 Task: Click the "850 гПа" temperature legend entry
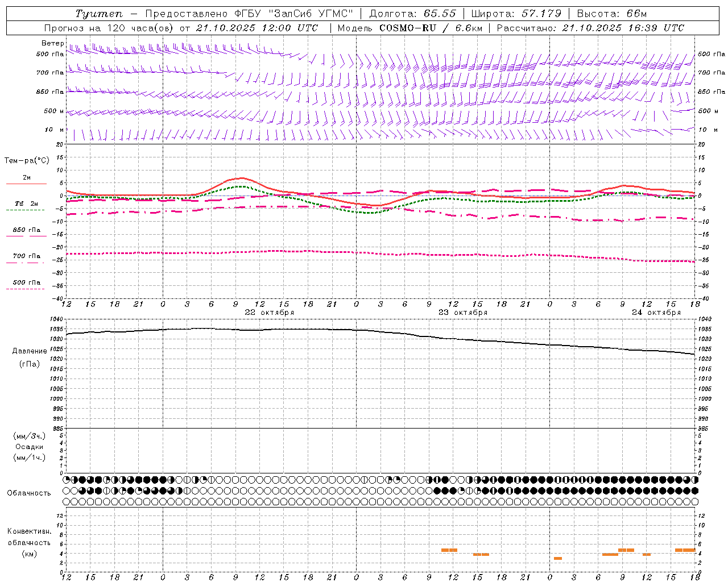tap(26, 230)
